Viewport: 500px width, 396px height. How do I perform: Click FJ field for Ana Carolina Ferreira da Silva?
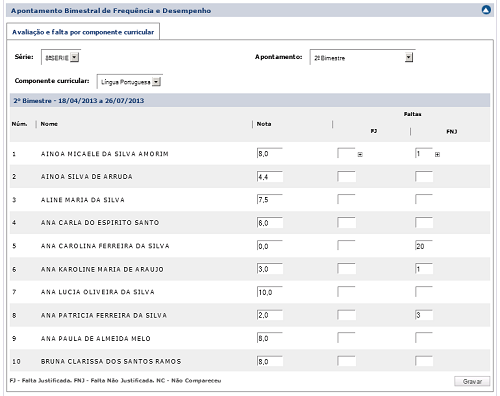[x=346, y=246]
